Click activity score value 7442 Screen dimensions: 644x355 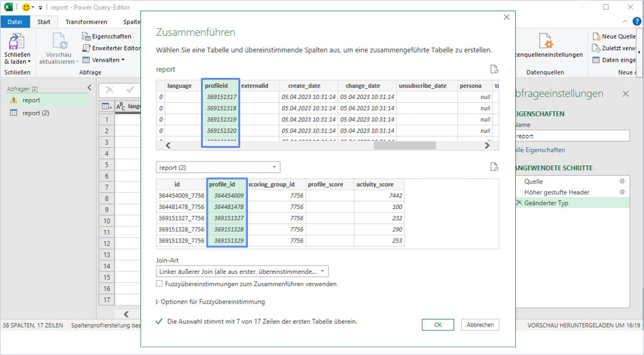tap(379, 196)
